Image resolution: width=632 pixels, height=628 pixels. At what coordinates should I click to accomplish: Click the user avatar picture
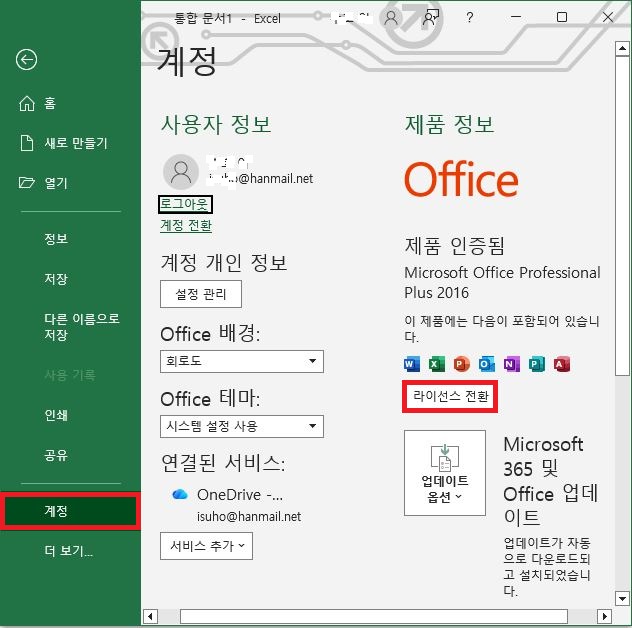(181, 172)
